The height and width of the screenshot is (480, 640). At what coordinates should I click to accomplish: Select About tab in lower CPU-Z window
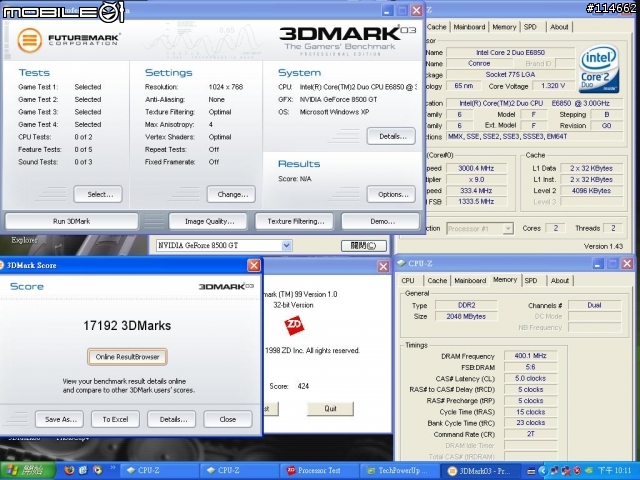point(560,281)
